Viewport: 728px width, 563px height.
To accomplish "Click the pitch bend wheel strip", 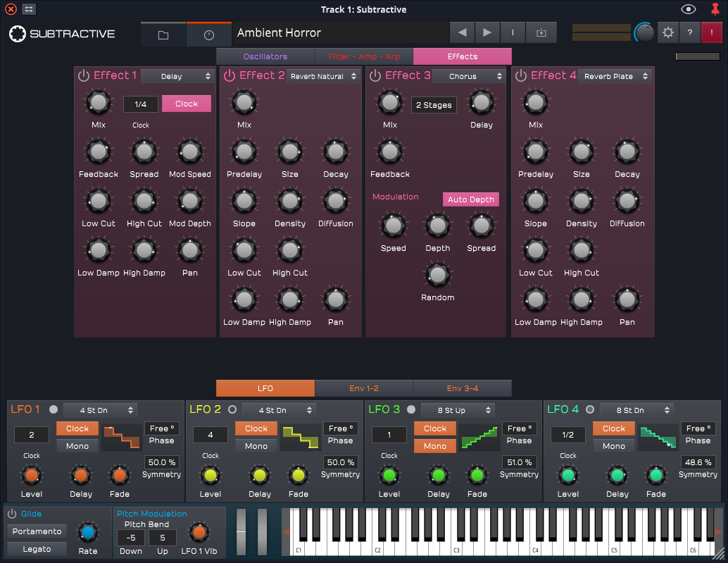I will (241, 532).
